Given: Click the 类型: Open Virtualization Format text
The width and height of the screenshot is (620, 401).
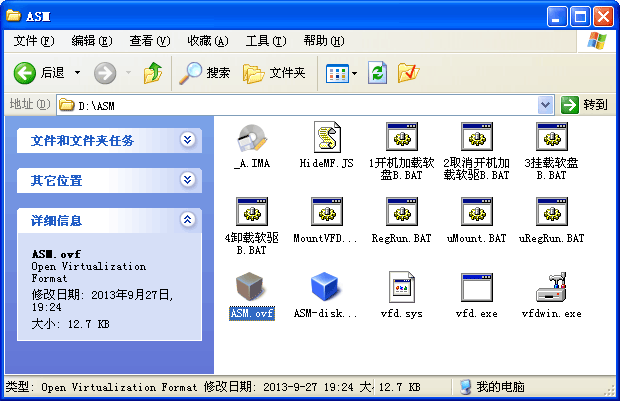Looking at the screenshot, I should point(101,387).
